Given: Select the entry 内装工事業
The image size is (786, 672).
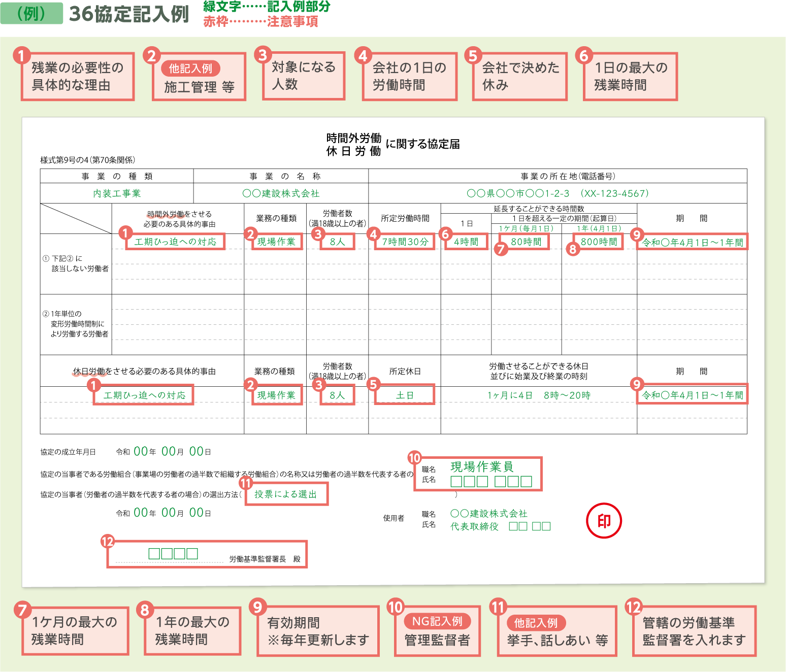Looking at the screenshot, I should pos(117,193).
